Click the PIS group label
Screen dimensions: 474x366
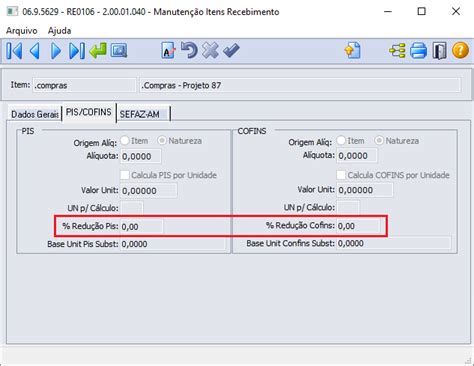pos(28,131)
